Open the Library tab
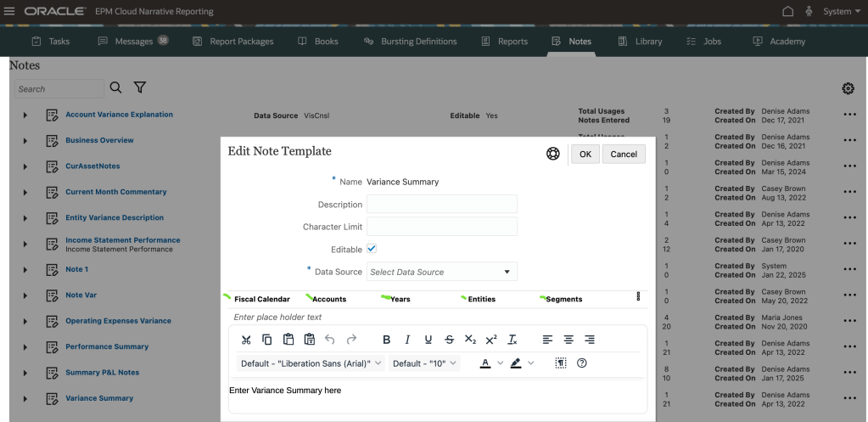868x422 pixels. (641, 42)
